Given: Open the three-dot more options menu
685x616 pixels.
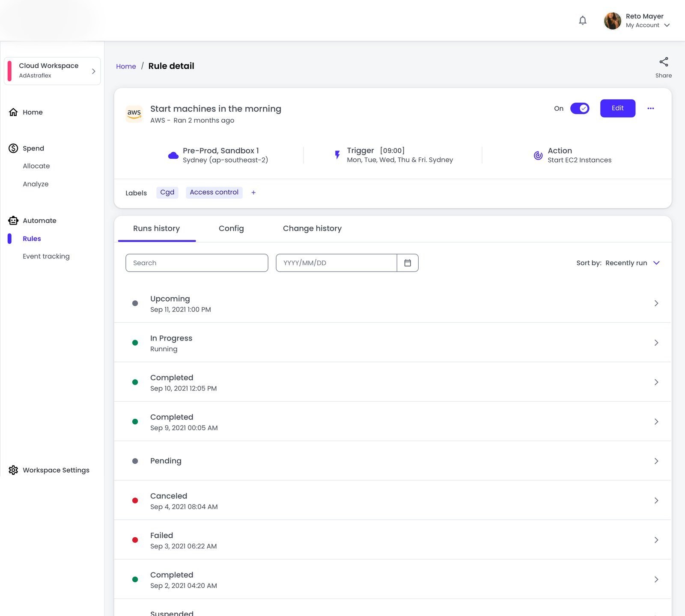Looking at the screenshot, I should 651,108.
